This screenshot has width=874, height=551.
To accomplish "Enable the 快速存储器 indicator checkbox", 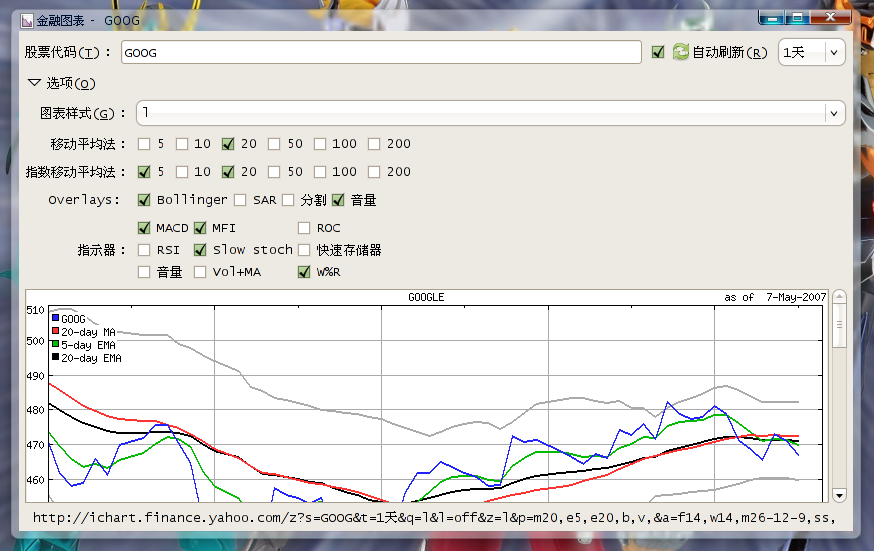I will [x=304, y=250].
